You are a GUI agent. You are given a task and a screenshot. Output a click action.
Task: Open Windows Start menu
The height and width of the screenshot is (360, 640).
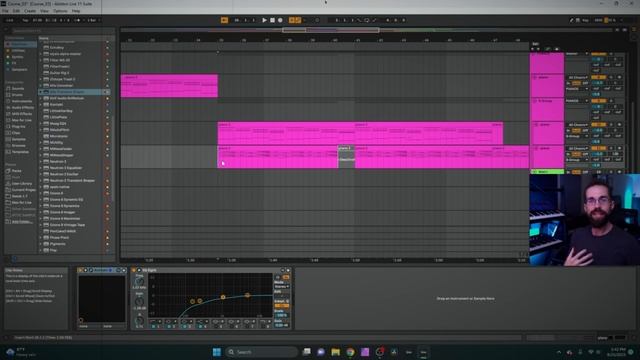coord(217,352)
